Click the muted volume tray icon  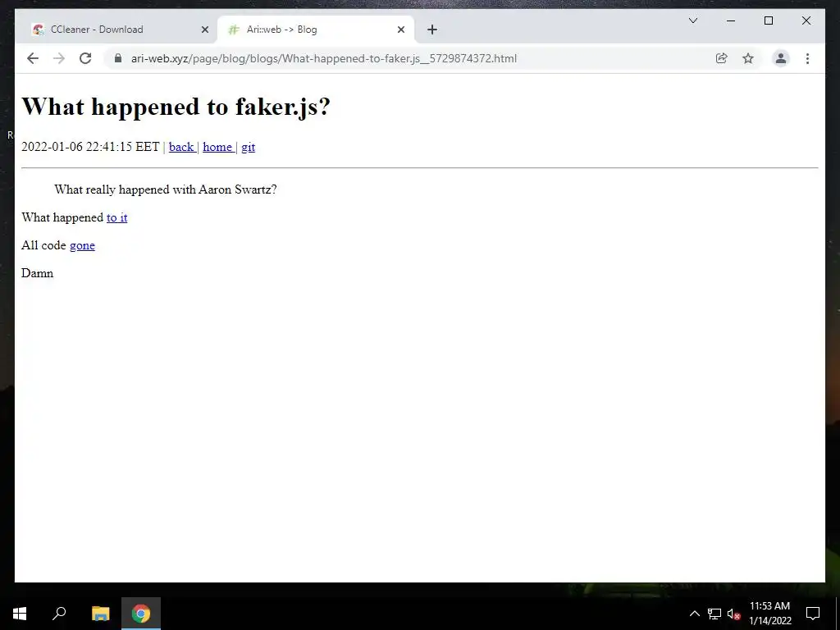[733, 614]
